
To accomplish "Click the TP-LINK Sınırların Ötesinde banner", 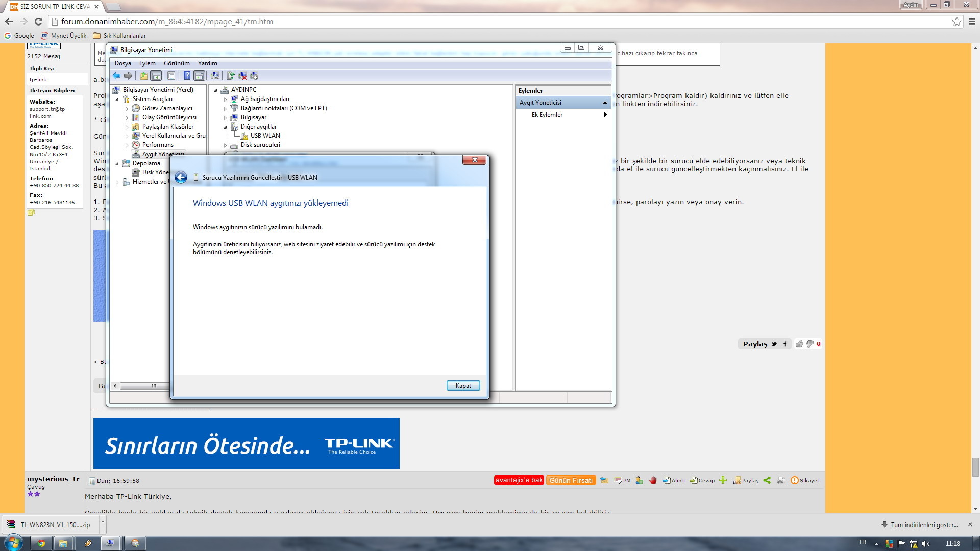I will coord(247,443).
